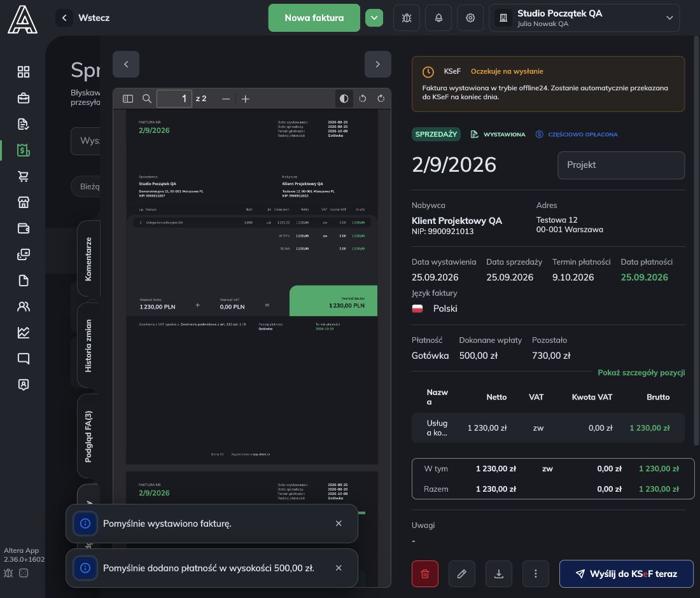Open the shopping cart sidebar icon
The height and width of the screenshot is (598, 700).
click(x=23, y=176)
